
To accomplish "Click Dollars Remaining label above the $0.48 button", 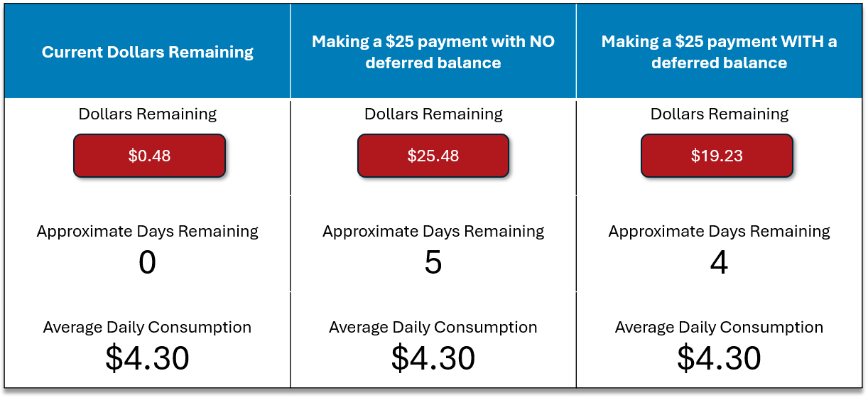I will pyautogui.click(x=148, y=114).
